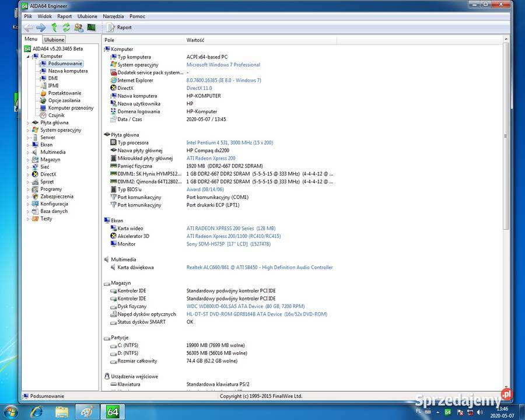This screenshot has height=420, width=525.
Task: Select IPMI tree item
Action: pyautogui.click(x=53, y=85)
